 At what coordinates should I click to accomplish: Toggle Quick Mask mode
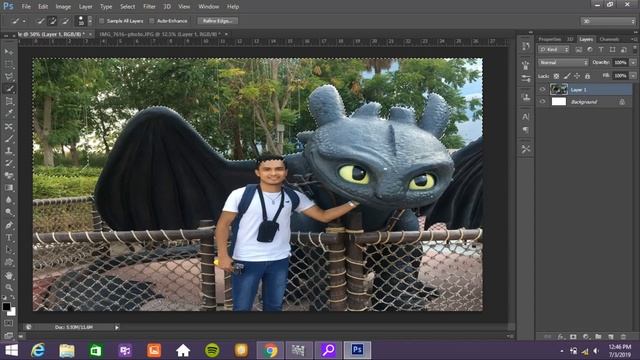[9, 323]
